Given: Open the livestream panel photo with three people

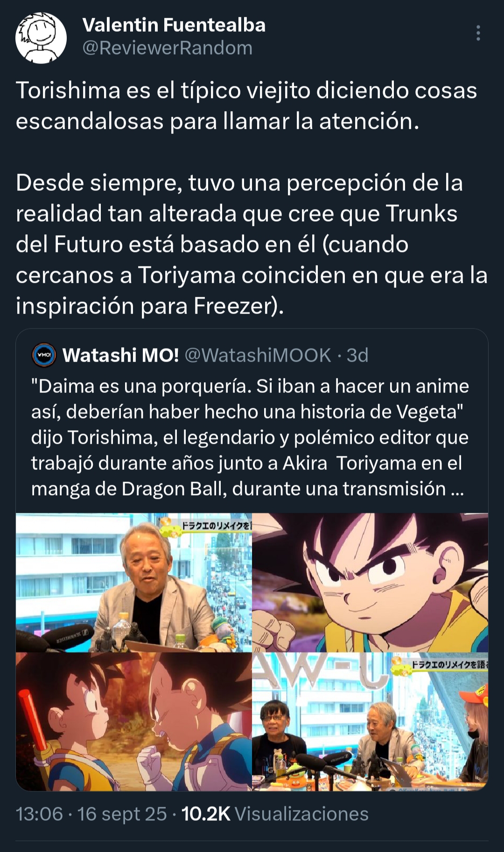Looking at the screenshot, I should 370,721.
